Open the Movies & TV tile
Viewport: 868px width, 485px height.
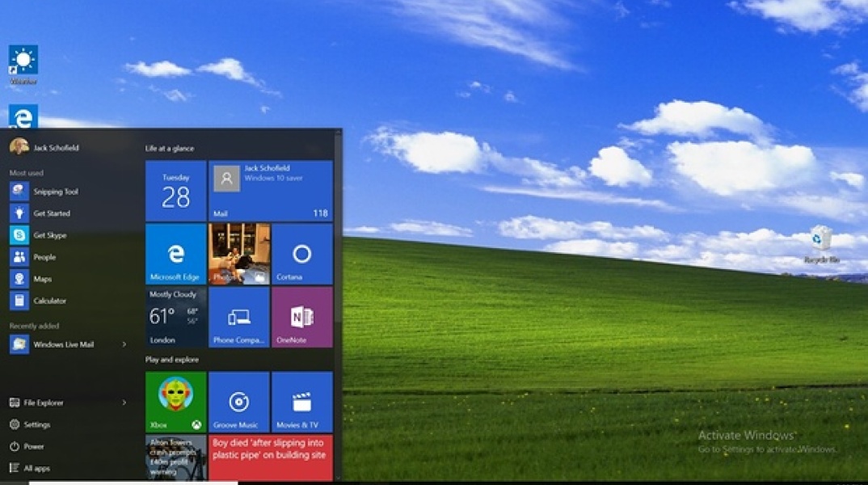pyautogui.click(x=302, y=402)
